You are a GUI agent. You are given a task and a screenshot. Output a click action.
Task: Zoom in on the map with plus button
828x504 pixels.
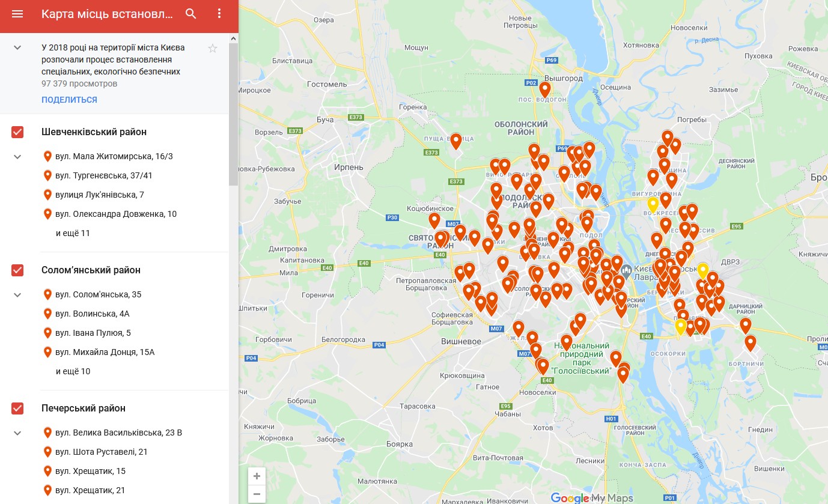(257, 476)
